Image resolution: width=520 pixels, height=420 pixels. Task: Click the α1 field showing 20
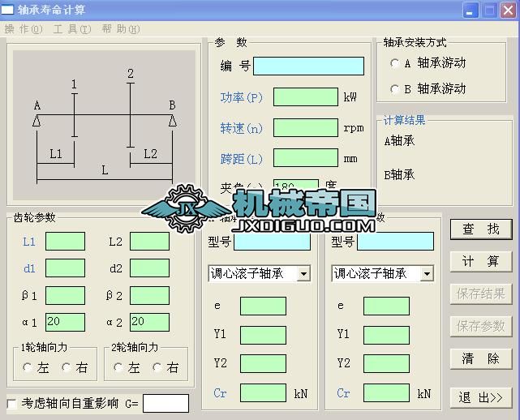(65, 322)
